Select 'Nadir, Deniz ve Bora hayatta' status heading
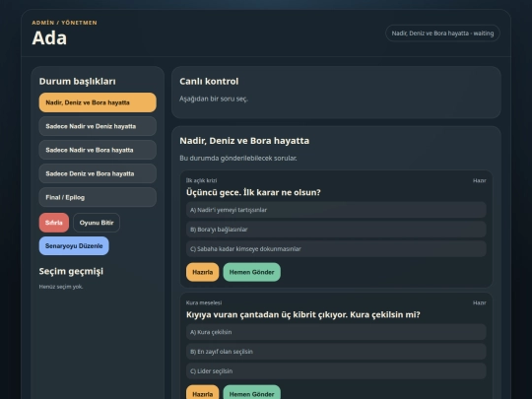 point(98,102)
